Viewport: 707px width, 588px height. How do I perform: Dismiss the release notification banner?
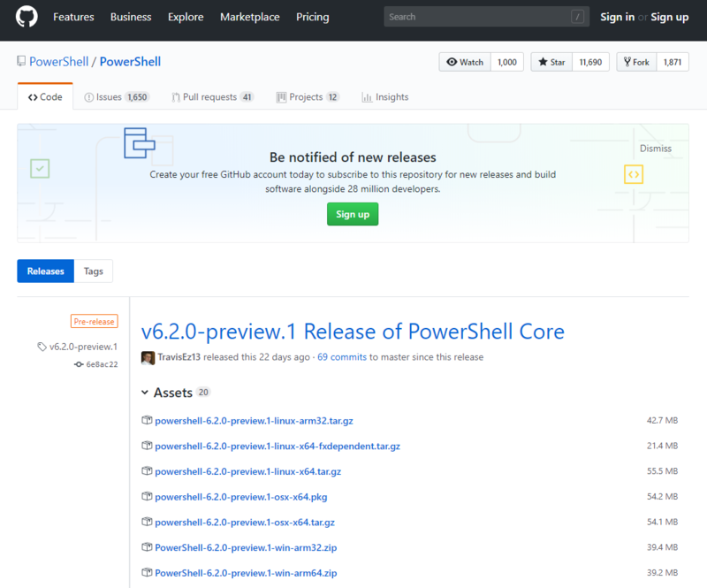(x=656, y=148)
